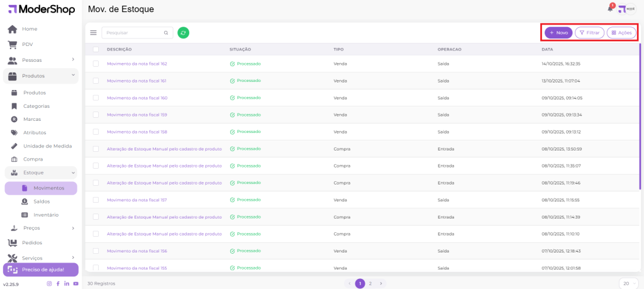The height and width of the screenshot is (289, 644).
Task: Click the Facebook footer icon
Action: (x=58, y=284)
